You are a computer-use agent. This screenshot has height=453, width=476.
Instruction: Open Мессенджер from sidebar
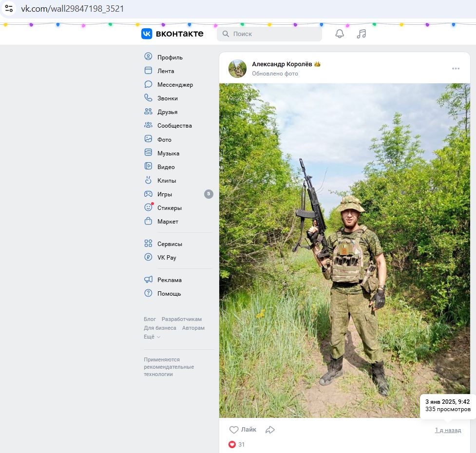click(175, 85)
